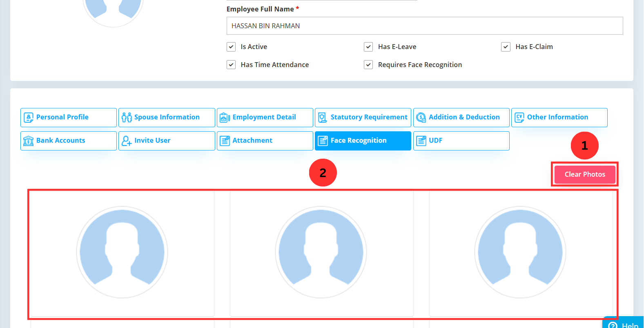The height and width of the screenshot is (328, 644).
Task: Click the Personal Profile tab icon
Action: tap(29, 118)
